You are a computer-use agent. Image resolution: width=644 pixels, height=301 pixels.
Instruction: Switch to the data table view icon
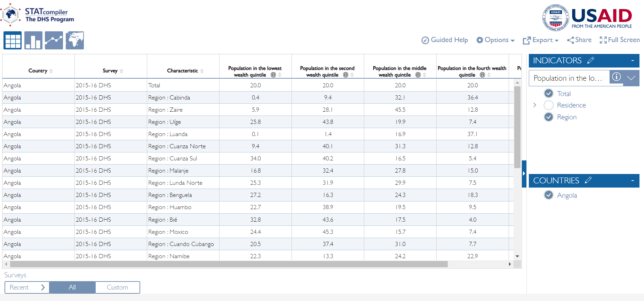[x=13, y=40]
